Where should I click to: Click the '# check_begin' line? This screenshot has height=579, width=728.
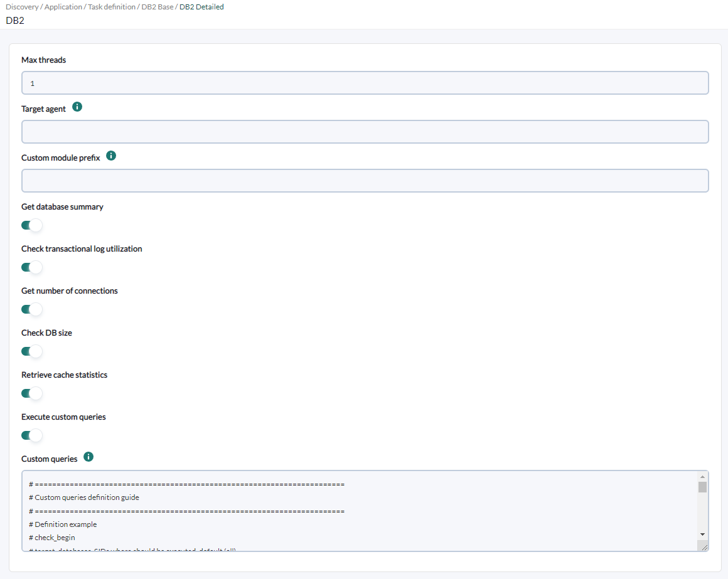click(52, 538)
